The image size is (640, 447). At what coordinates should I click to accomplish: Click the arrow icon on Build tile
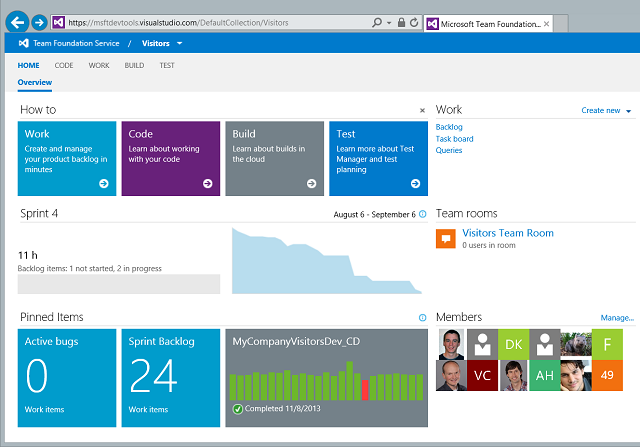[311, 184]
